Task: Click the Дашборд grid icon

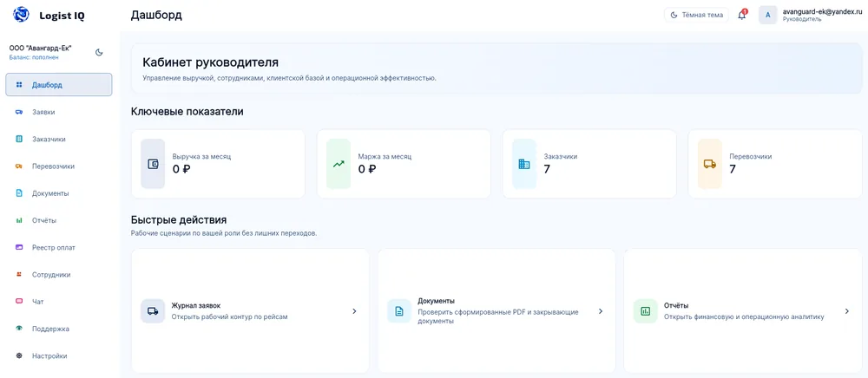Action: (19, 85)
